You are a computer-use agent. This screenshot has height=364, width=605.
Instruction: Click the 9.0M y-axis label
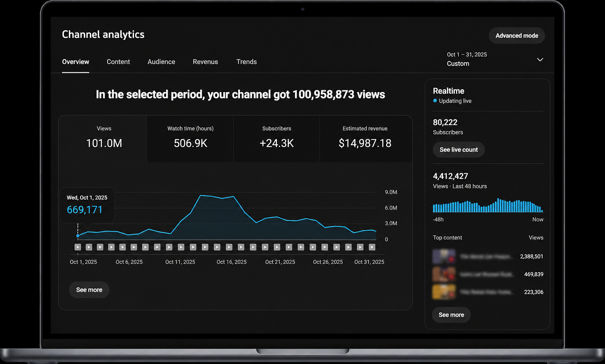391,192
